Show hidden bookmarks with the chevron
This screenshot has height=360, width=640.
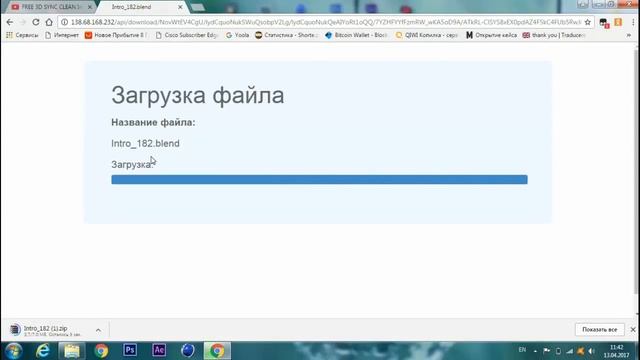point(629,36)
